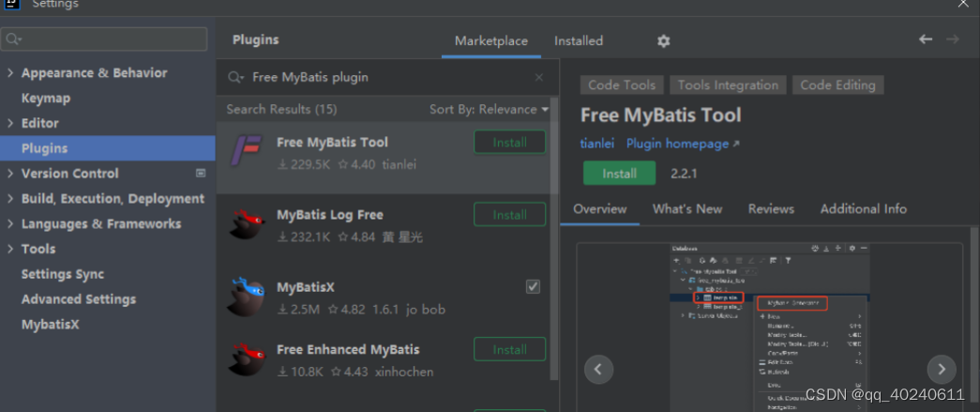This screenshot has height=412, width=980.
Task: Click the Code Editing tag
Action: pyautogui.click(x=838, y=85)
